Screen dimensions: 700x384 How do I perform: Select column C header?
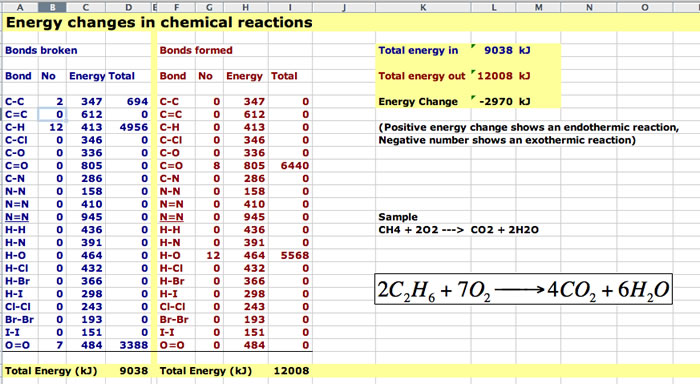click(86, 7)
